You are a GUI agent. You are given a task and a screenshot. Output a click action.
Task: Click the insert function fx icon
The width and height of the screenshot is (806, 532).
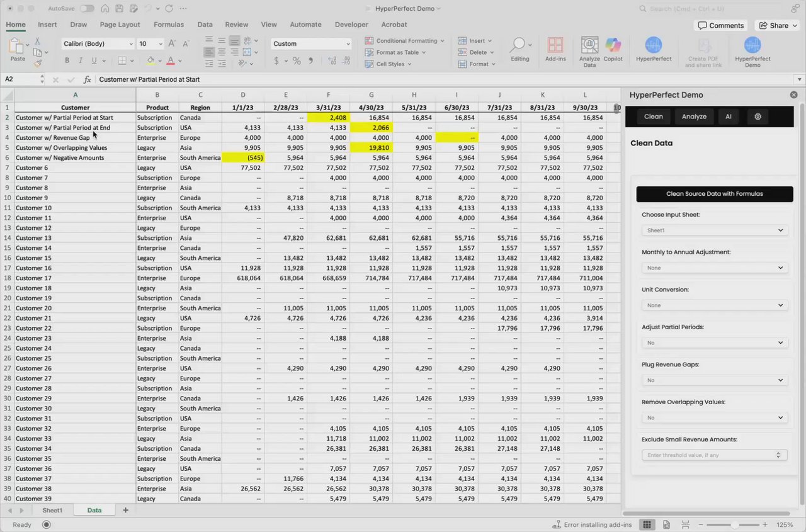(87, 79)
